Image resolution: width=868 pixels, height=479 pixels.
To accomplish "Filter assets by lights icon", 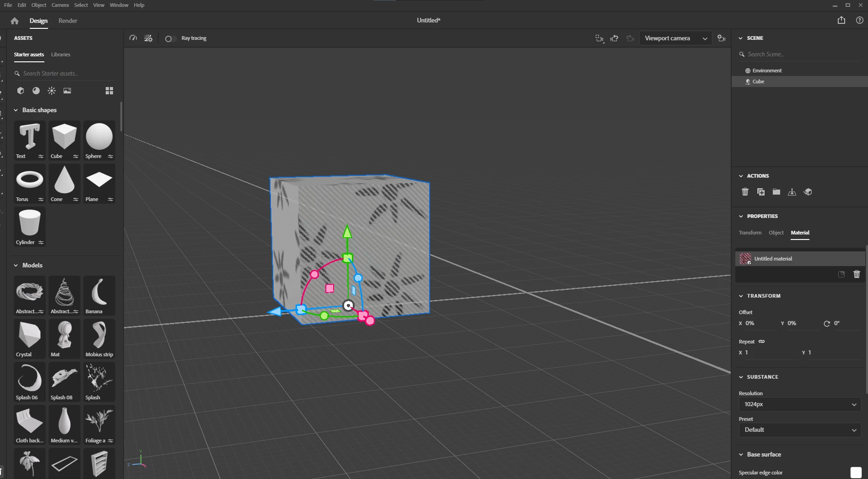I will pos(52,91).
